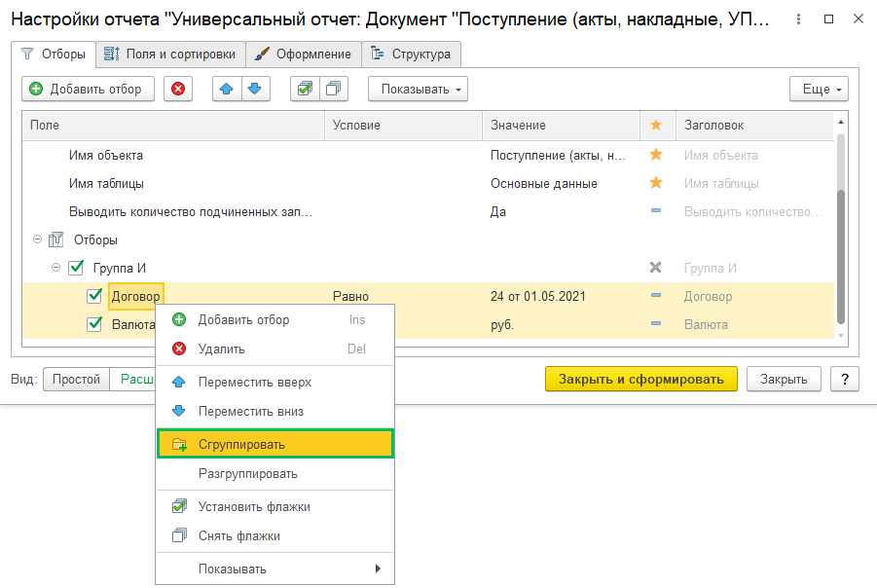Click the value 24 от 01.05.2021
This screenshot has width=877, height=588.
coord(537,296)
